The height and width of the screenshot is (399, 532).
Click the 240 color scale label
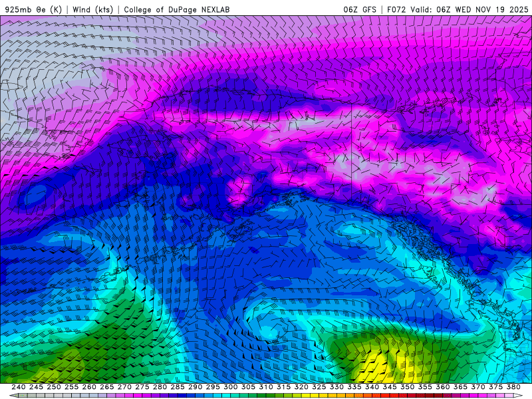[x=19, y=387]
